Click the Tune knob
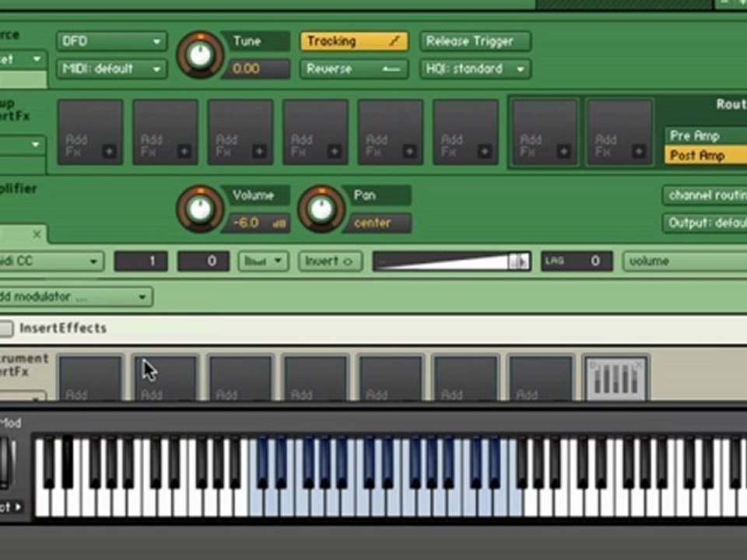 200,55
